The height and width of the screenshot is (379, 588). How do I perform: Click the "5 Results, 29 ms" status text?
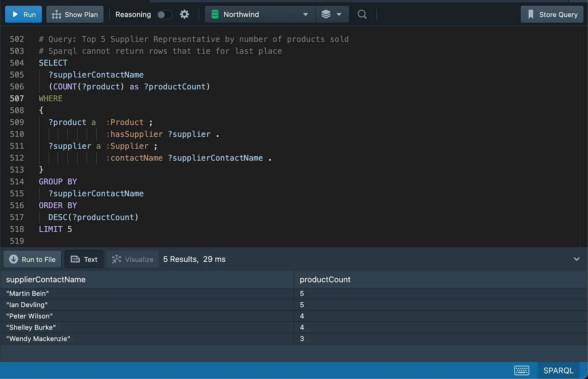click(x=194, y=259)
